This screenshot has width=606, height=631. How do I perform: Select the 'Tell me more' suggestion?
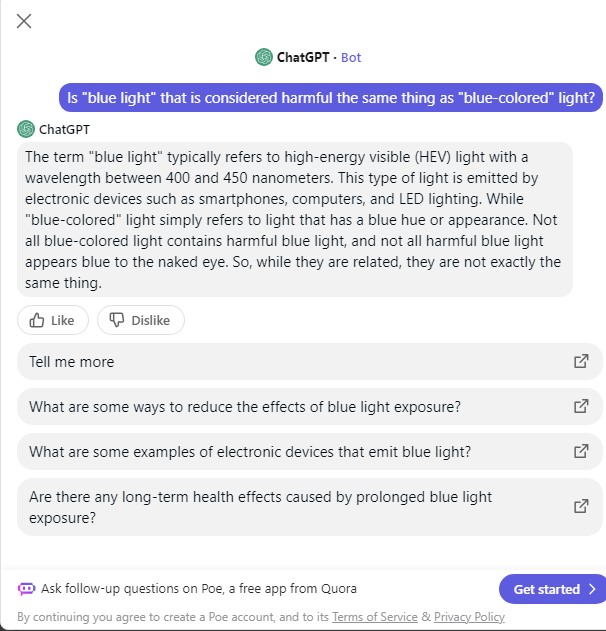coord(72,362)
